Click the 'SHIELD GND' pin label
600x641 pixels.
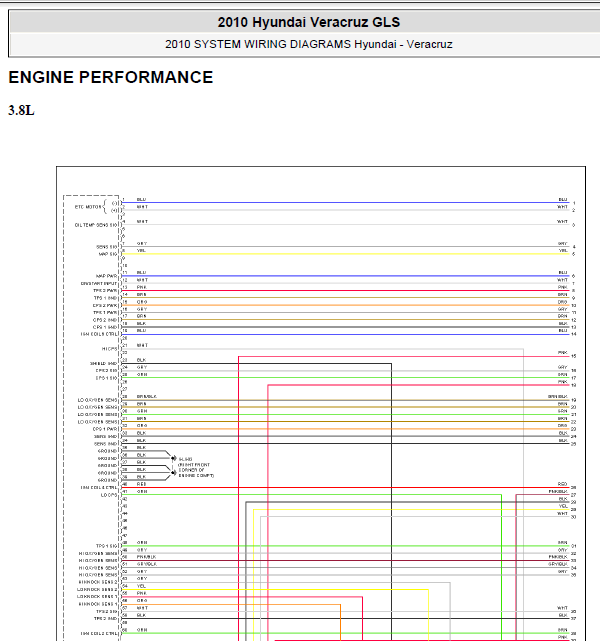pyautogui.click(x=104, y=363)
